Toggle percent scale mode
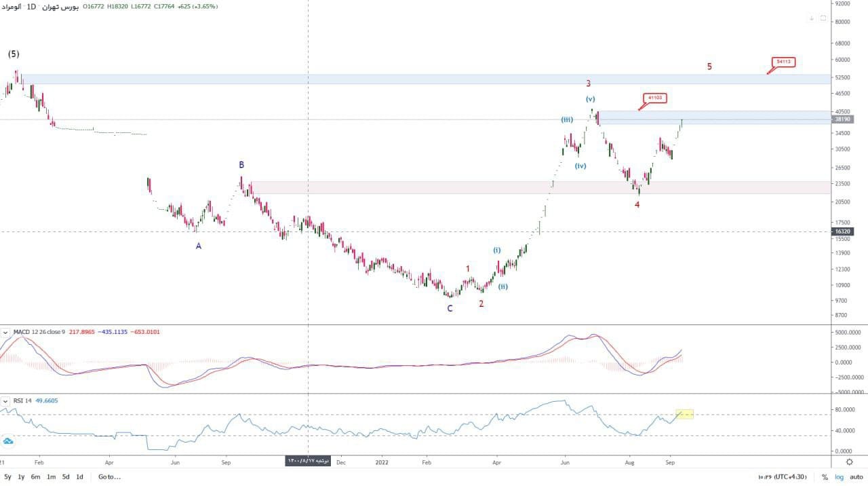 [825, 477]
